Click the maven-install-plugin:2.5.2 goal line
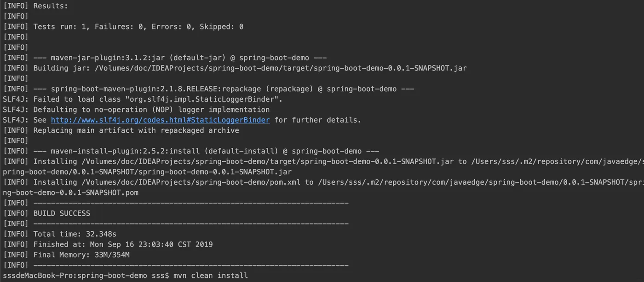Viewport: 644px width, 282px height. point(206,151)
